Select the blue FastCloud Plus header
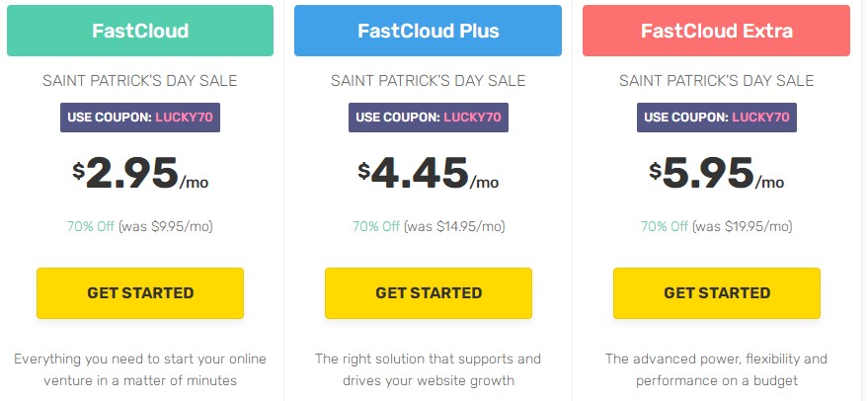Image resolution: width=868 pixels, height=401 pixels. 429,31
